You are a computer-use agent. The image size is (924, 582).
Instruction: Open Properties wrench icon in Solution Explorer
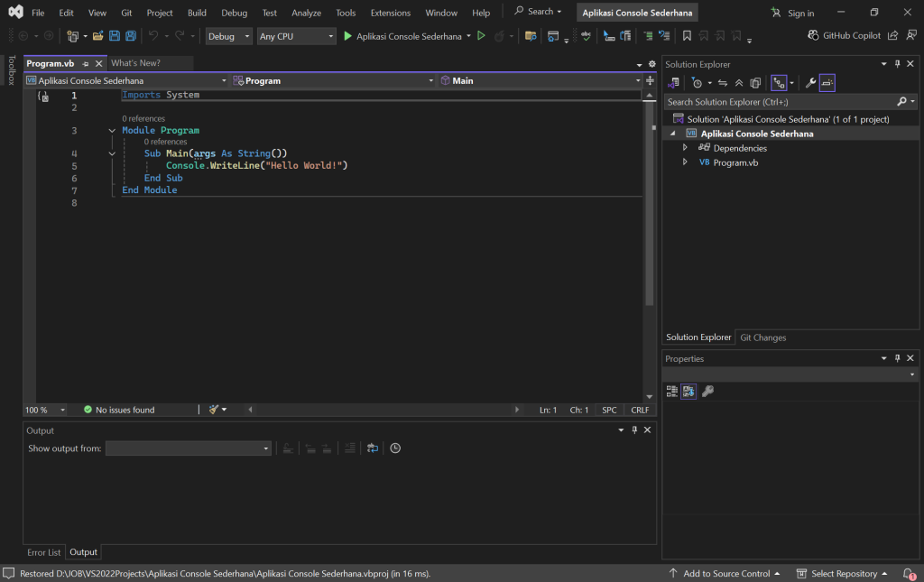tap(811, 83)
